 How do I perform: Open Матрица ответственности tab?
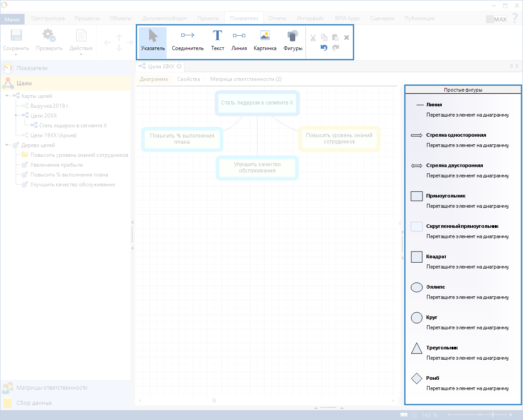click(x=246, y=79)
